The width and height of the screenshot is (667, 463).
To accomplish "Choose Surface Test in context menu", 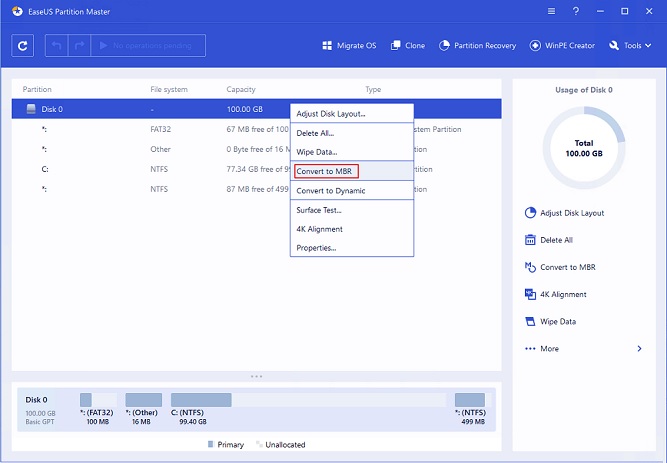I will 352,210.
